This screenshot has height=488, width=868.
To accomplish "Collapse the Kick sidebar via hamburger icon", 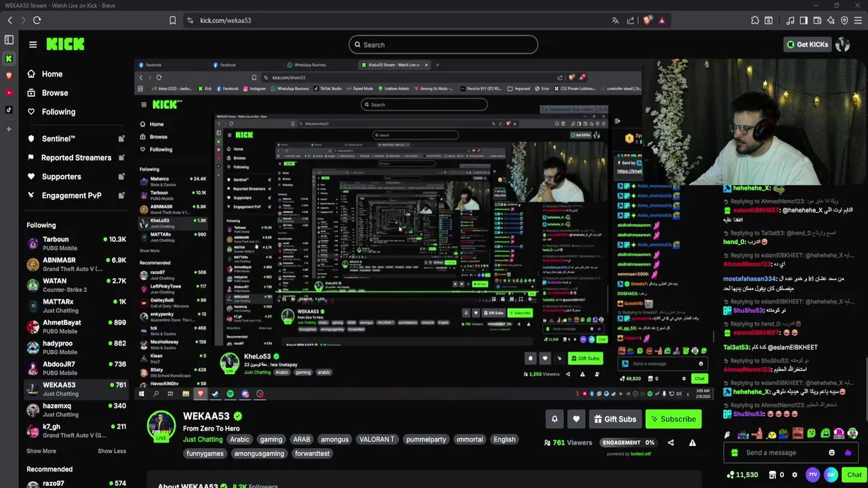I will pos(33,45).
